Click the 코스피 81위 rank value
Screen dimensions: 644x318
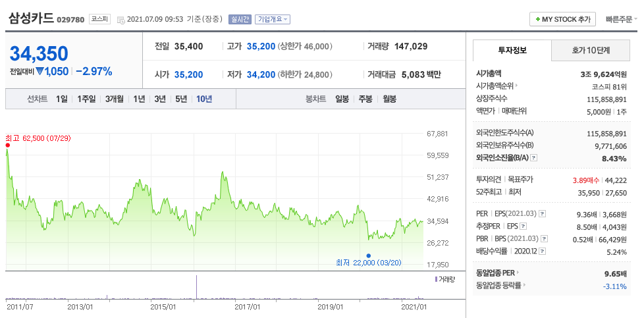(x=609, y=87)
